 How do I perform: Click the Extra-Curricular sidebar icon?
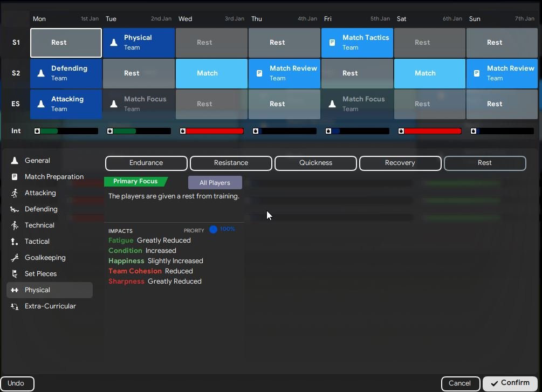pos(15,306)
